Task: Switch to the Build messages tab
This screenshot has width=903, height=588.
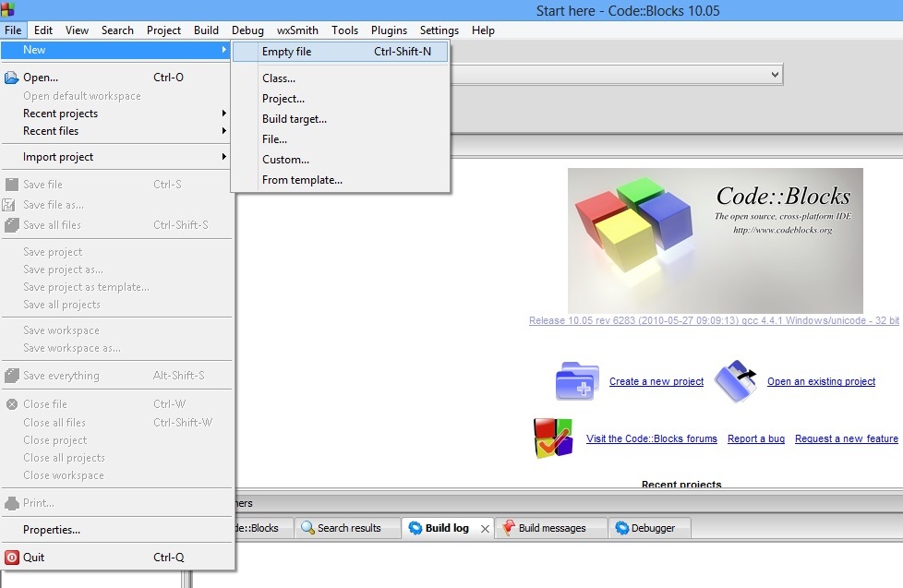Action: point(551,528)
